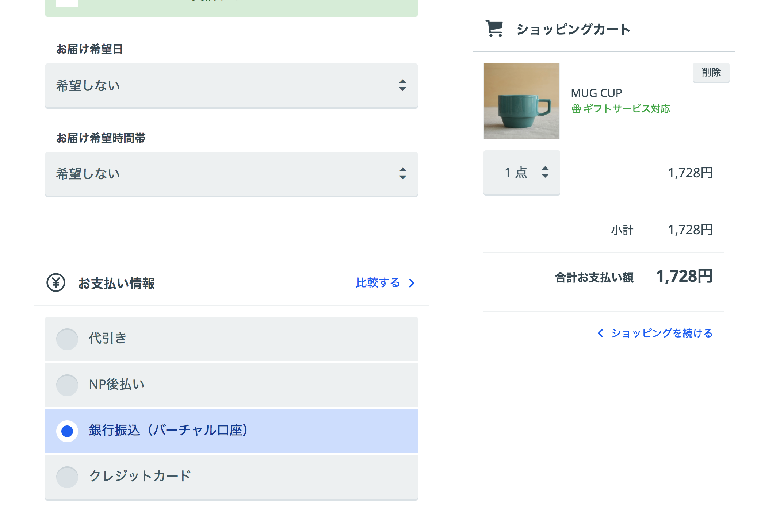The width and height of the screenshot is (780, 532).
Task: Click the up-down arrows of お届け希望日
Action: [402, 85]
